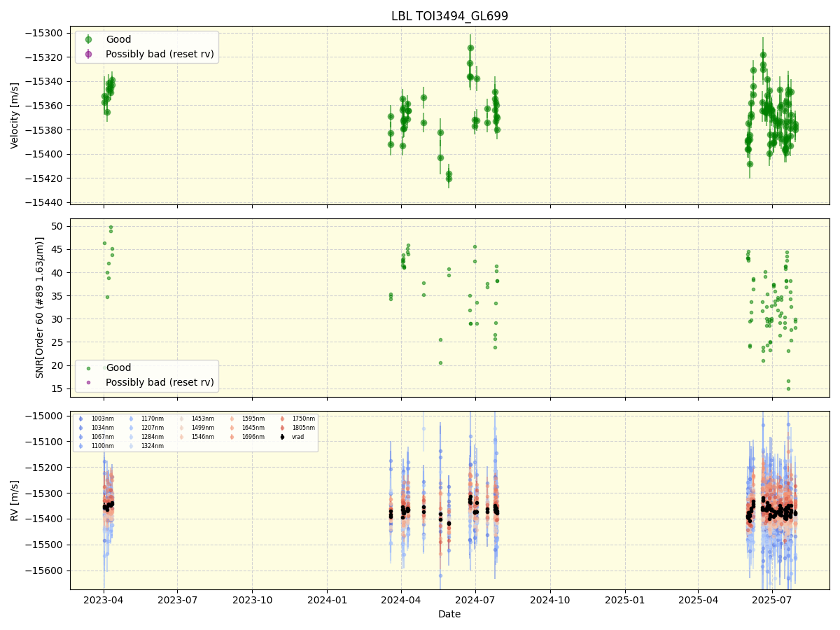Image resolution: width=840 pixels, height=630 pixels.
Task: Click the −15340 velocity tick label
Action: (45, 82)
